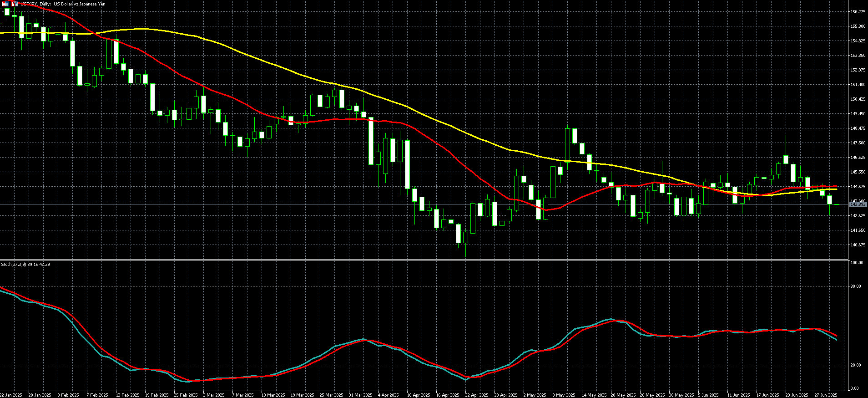Image resolution: width=868 pixels, height=398 pixels.
Task: Click the 23 Jun 2025 date label
Action: coord(797,395)
